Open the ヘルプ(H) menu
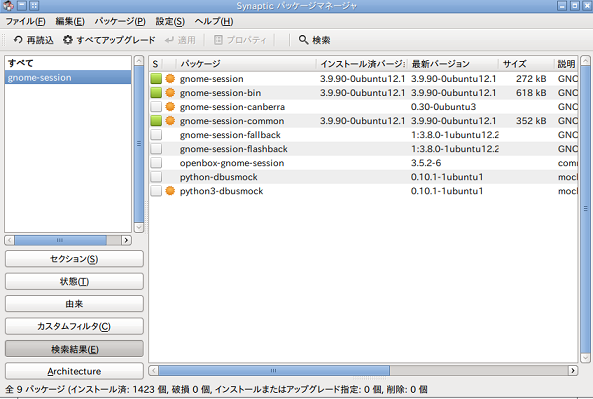The image size is (593, 399). click(x=214, y=22)
